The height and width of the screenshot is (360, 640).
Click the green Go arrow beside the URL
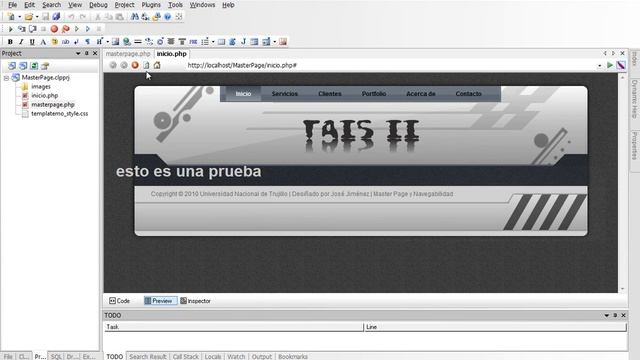coord(610,65)
